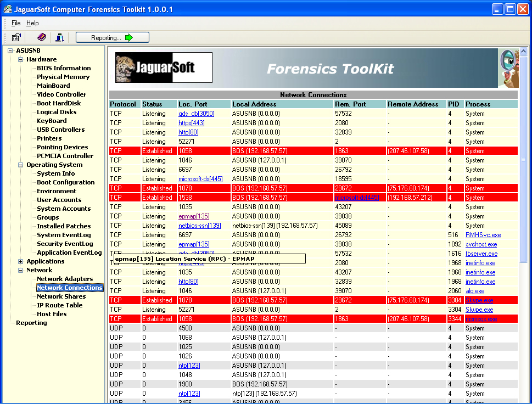The width and height of the screenshot is (532, 404).
Task: Click the PID column header
Action: pyautogui.click(x=455, y=104)
